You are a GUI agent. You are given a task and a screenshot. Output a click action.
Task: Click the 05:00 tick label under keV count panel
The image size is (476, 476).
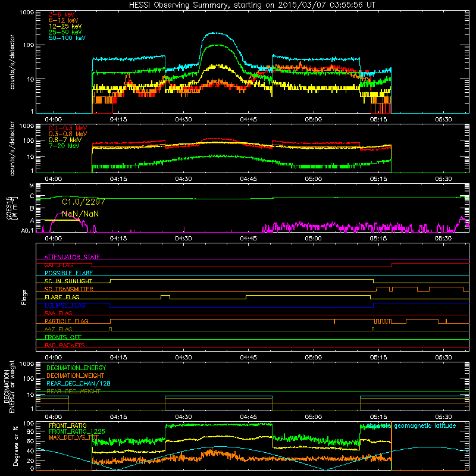(314, 120)
